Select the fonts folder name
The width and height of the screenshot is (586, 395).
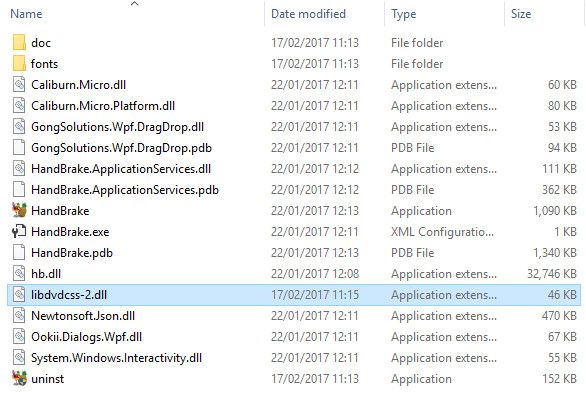point(44,64)
